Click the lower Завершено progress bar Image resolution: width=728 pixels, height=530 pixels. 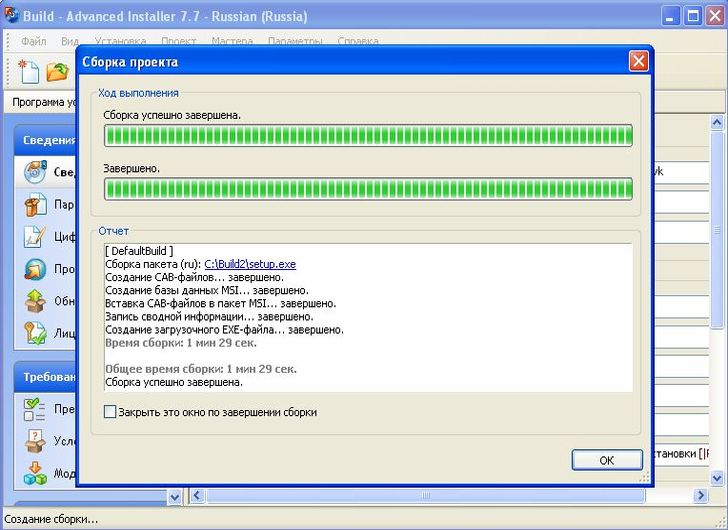point(368,189)
